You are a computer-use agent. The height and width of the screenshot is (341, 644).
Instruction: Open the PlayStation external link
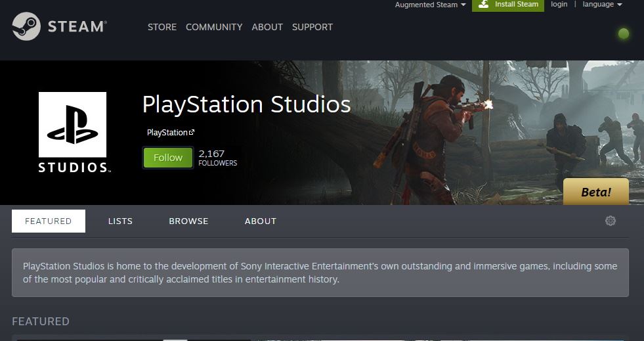[171, 132]
